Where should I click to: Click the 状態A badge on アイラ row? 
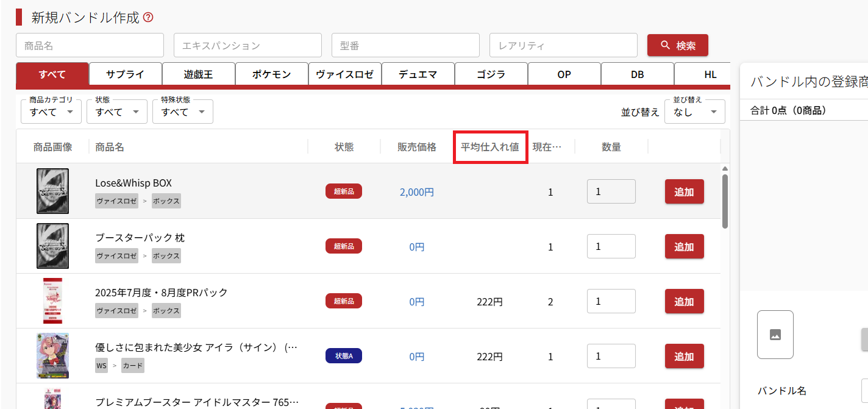(x=343, y=356)
